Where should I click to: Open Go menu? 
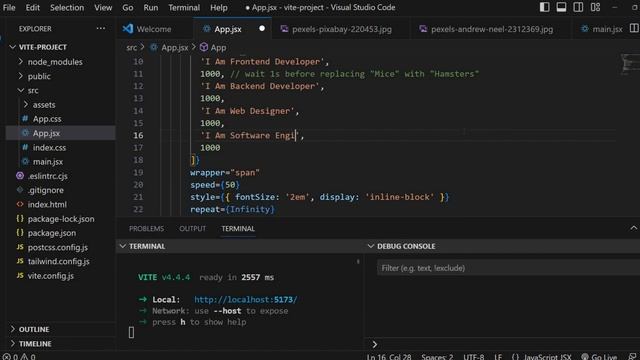128,7
